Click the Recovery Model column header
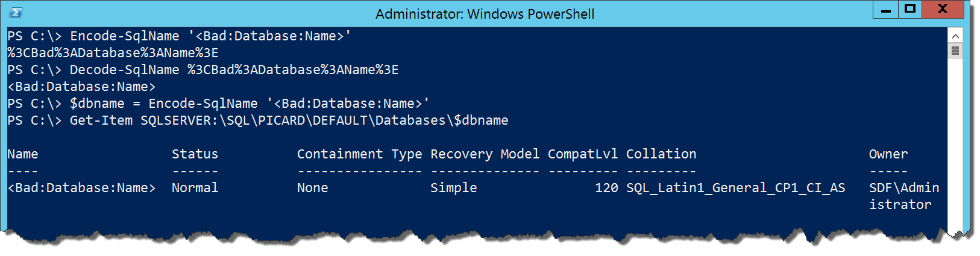This screenshot has width=980, height=256. pyautogui.click(x=485, y=154)
